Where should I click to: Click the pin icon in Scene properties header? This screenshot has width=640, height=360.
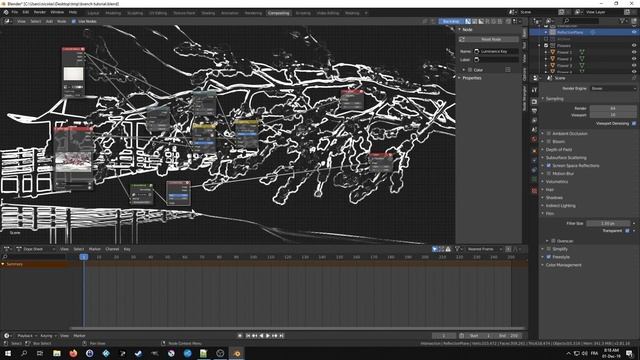634,78
